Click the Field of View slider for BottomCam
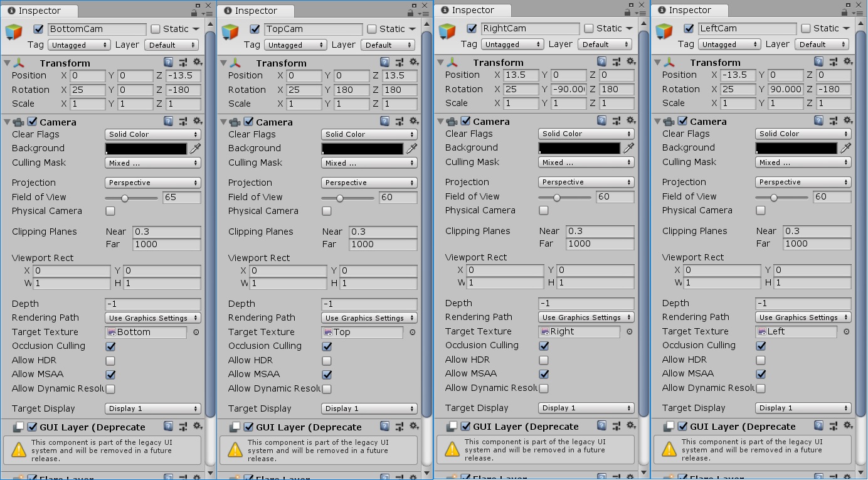868x480 pixels. pyautogui.click(x=132, y=198)
